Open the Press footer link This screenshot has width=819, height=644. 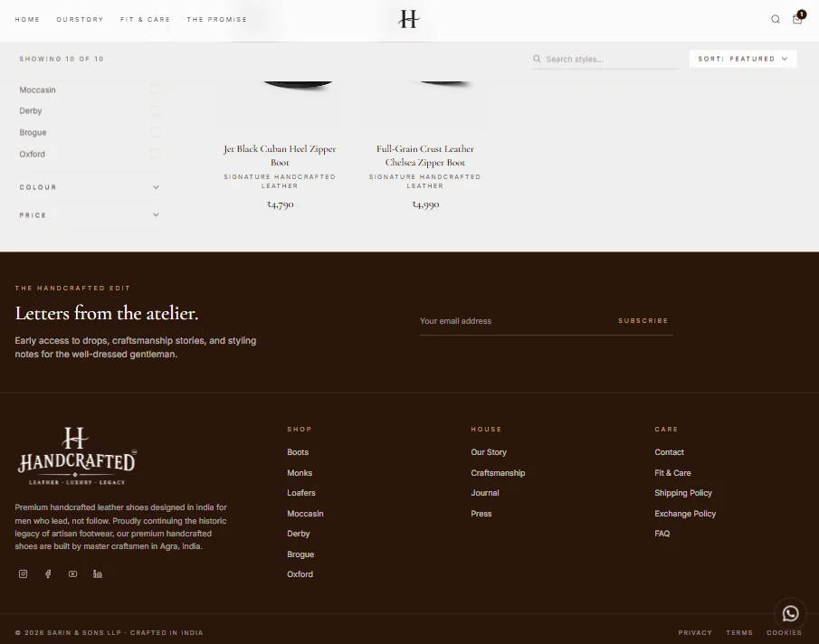[481, 514]
